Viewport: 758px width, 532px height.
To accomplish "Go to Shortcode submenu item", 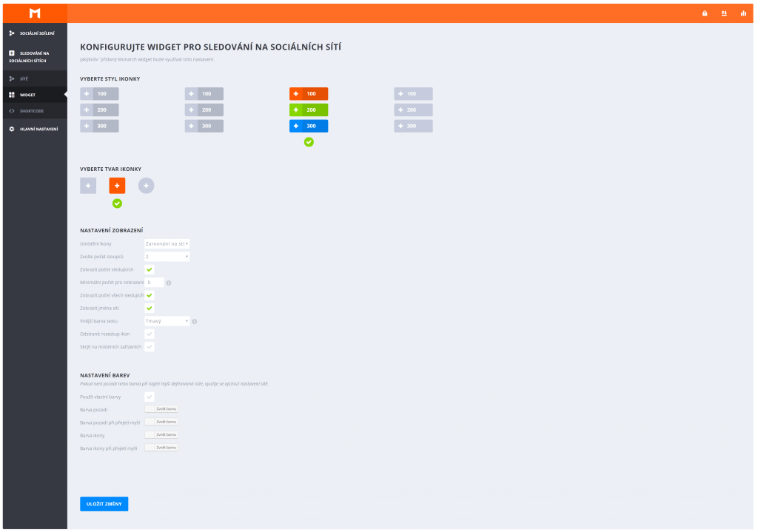I will click(35, 111).
